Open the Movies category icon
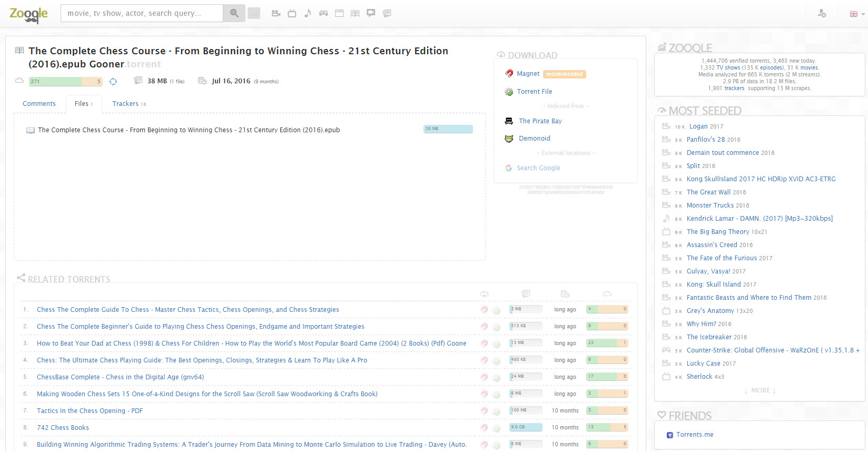This screenshot has height=451, width=868. 276,13
